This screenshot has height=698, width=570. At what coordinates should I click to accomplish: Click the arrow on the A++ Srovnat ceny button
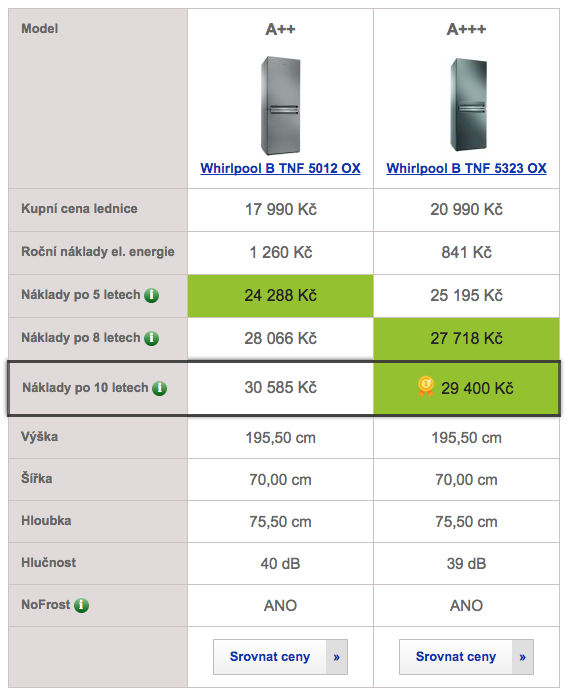[x=337, y=657]
